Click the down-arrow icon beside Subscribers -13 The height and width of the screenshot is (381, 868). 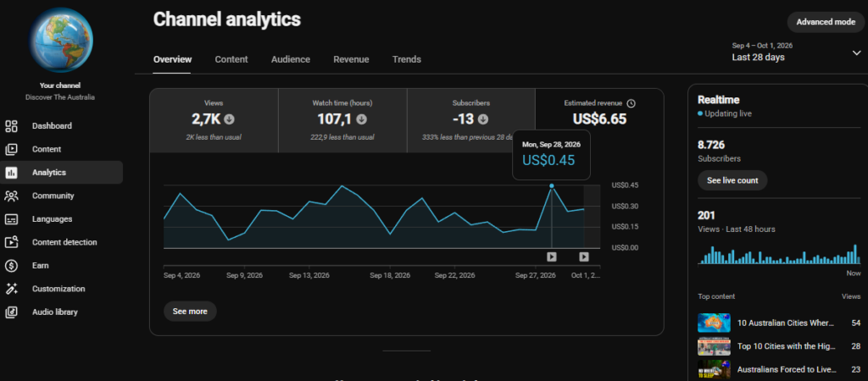pyautogui.click(x=482, y=119)
